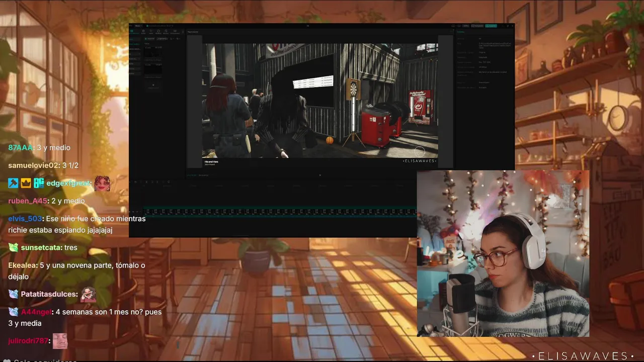Select the second video thumbnail in media bin

pos(153,69)
